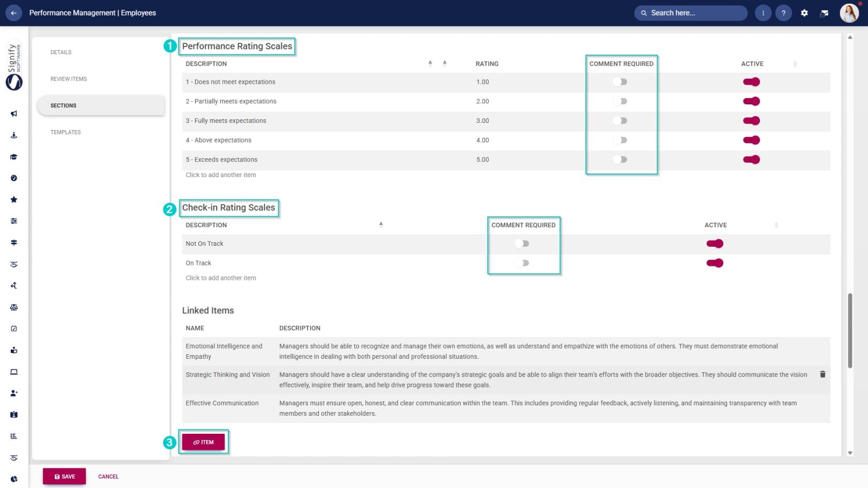868x488 pixels.
Task: Open the laptop sidebar icon
Action: pos(14,372)
